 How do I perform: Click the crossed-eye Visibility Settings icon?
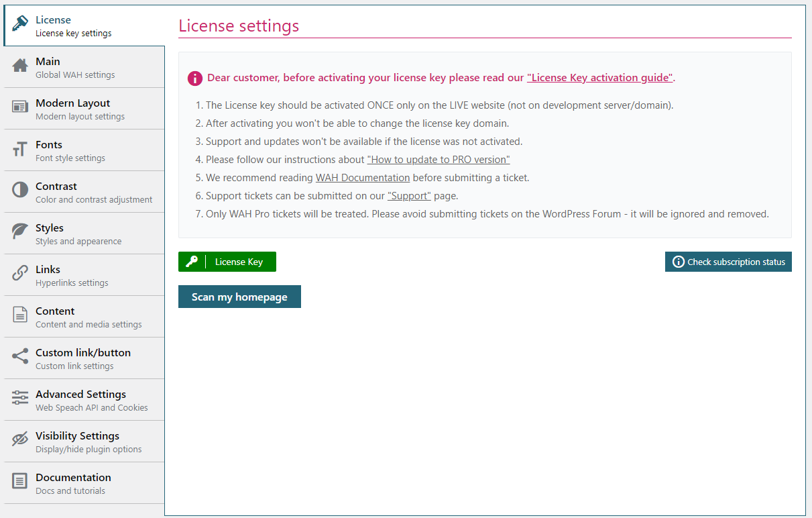[x=20, y=442]
